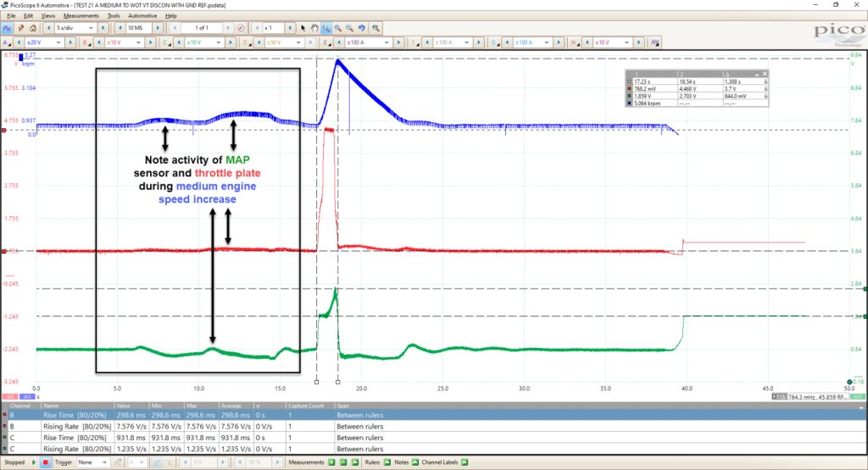Open the Help menu
Viewport: 868px width, 470px height.
[171, 15]
